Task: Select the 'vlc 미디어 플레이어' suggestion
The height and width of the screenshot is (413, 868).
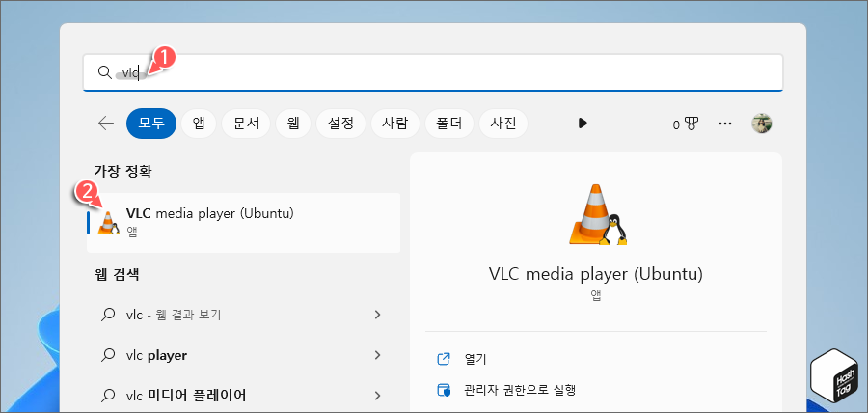Action: pos(244,396)
